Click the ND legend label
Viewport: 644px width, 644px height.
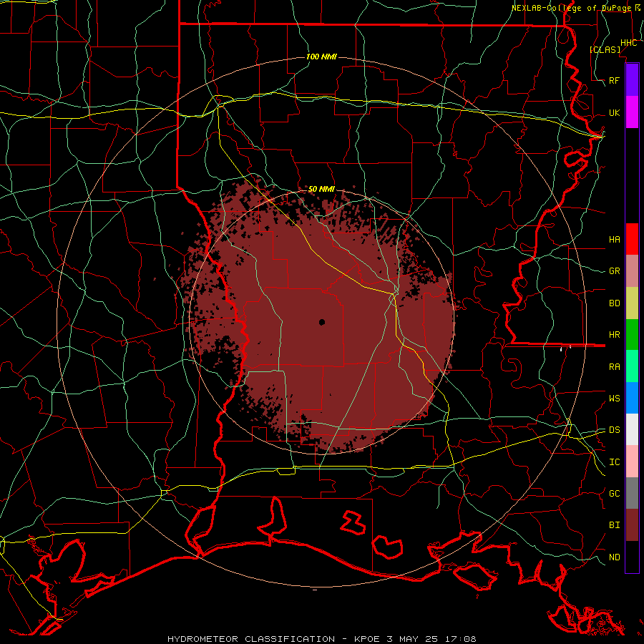coord(614,557)
